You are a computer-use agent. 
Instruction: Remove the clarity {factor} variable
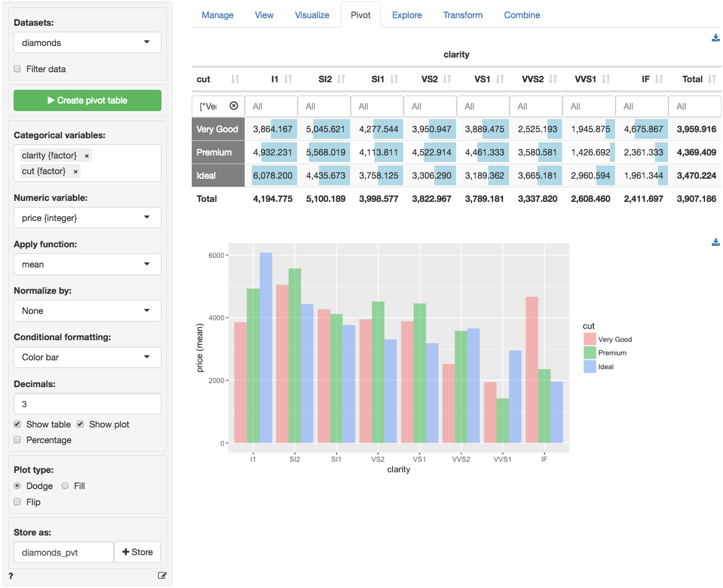(86, 155)
